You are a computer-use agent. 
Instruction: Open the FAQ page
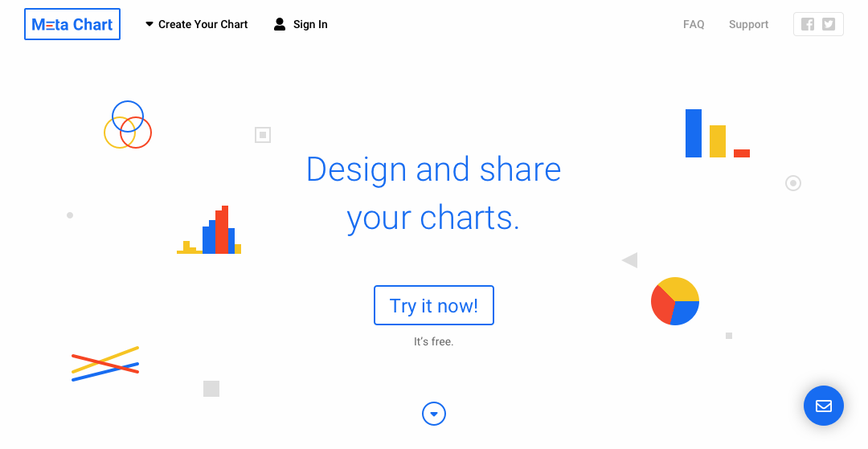pyautogui.click(x=694, y=24)
